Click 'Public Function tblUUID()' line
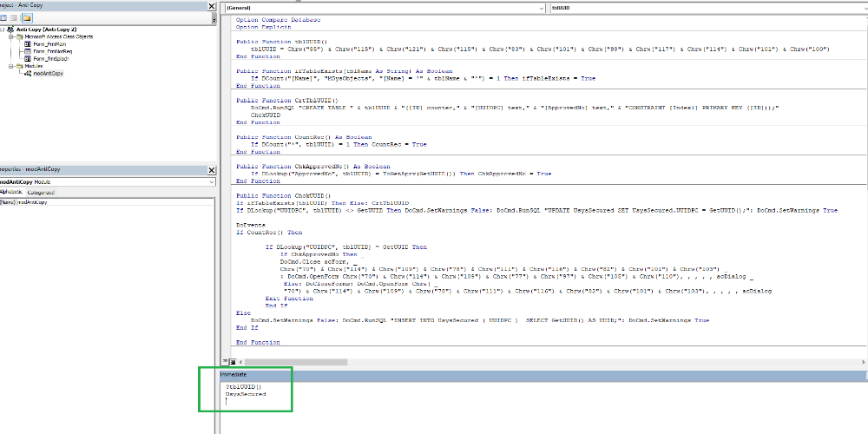The image size is (868, 434). 282,42
